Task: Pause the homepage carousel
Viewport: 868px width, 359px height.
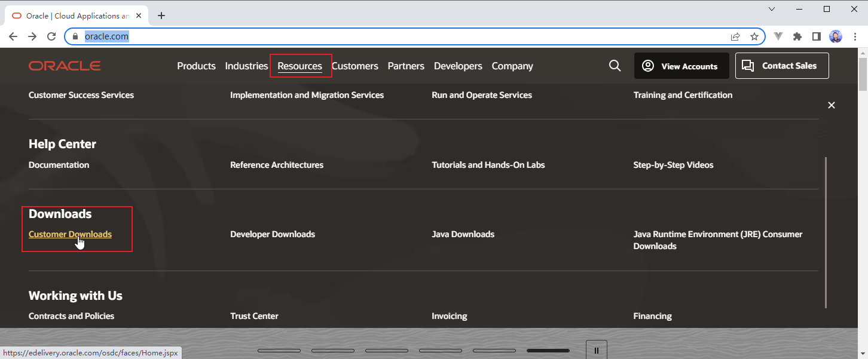Action: (596, 350)
